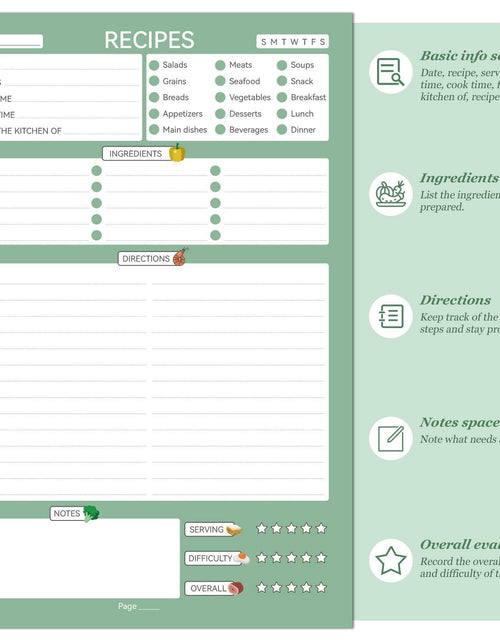500x641 pixels.
Task: Click the DIRECTIONS section label
Action: pyautogui.click(x=146, y=259)
